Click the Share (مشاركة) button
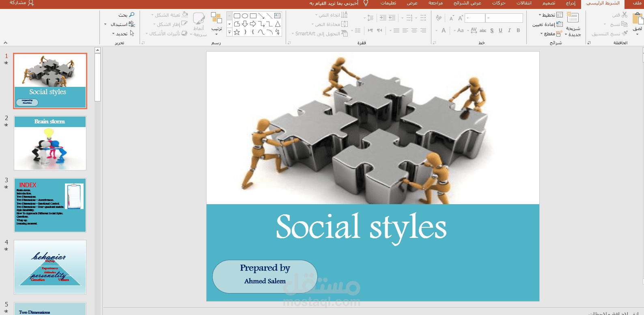 tap(22, 3)
